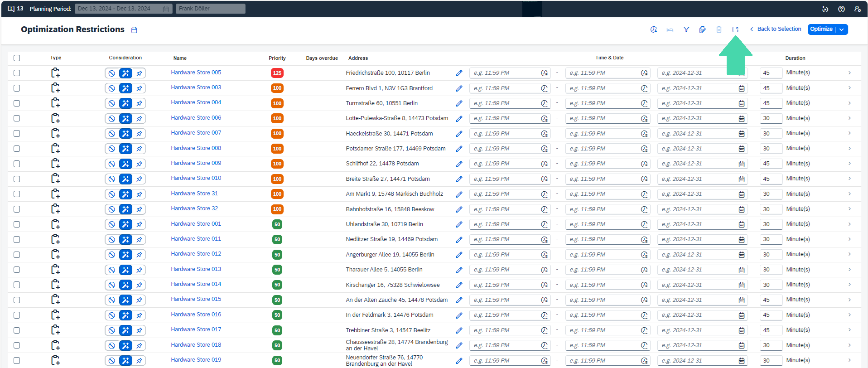Click the trash delete icon in toolbar
Viewport: 868px width, 368px height.
[x=719, y=29]
